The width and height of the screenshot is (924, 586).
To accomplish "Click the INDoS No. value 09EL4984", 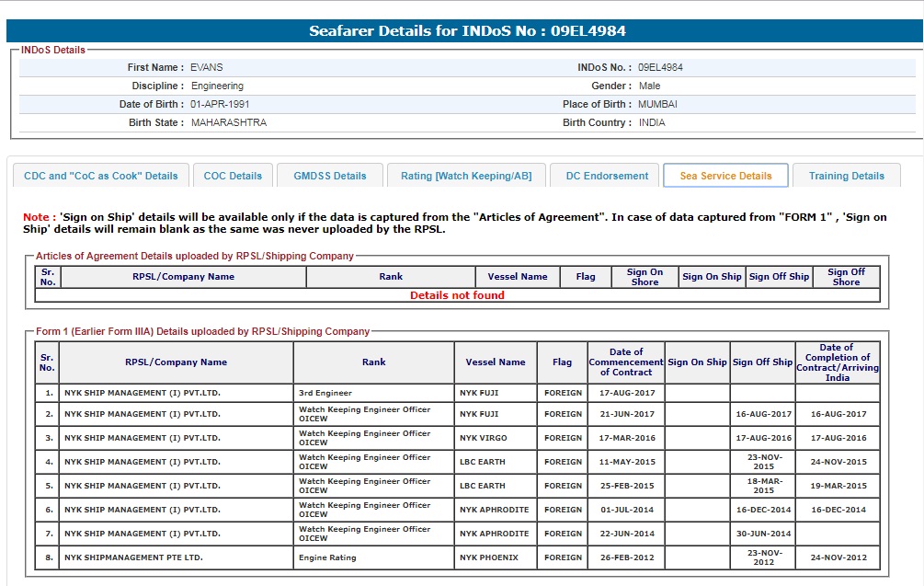I will [x=660, y=67].
